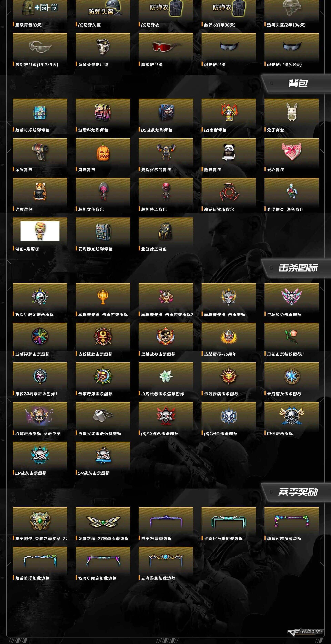The width and height of the screenshot is (331, 644).
Task: Select the golden skull goggles icon
Action: point(103,47)
